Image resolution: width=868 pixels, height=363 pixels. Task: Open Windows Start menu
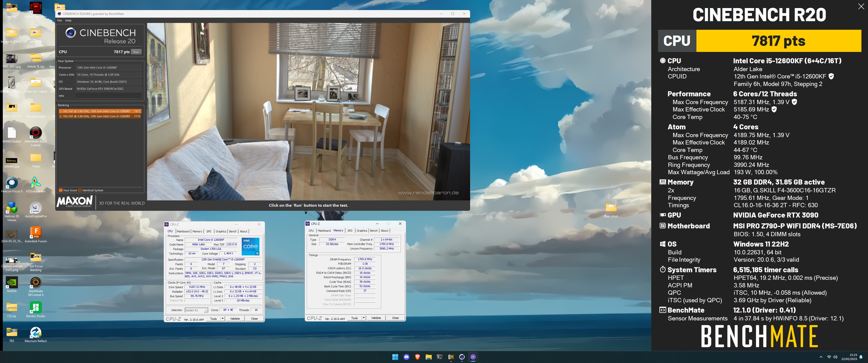point(395,357)
